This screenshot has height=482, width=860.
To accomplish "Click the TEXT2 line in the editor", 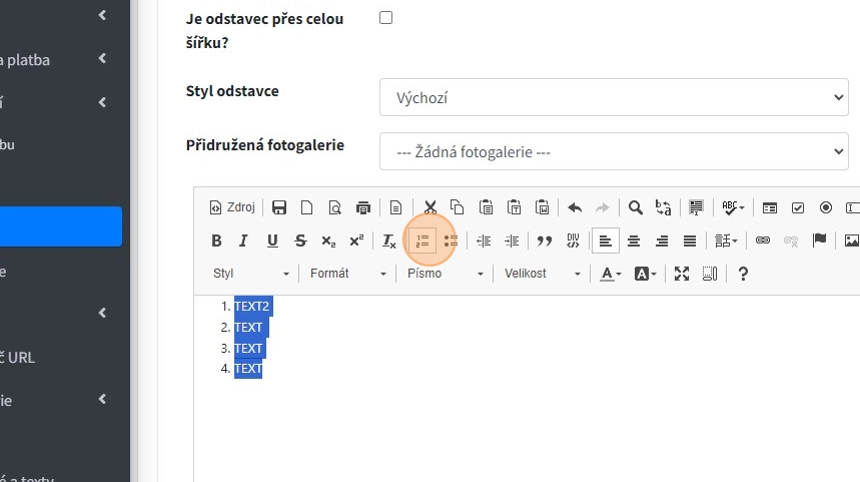I will [x=252, y=306].
